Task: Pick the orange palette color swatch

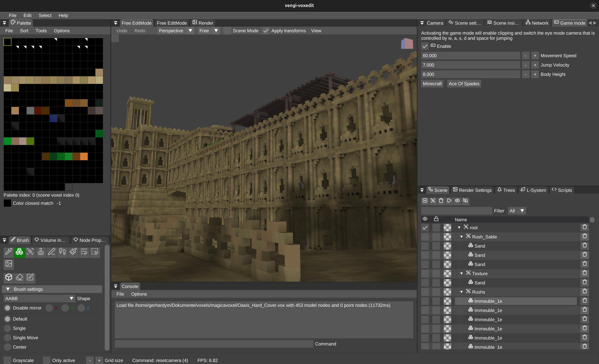Action: point(84,157)
